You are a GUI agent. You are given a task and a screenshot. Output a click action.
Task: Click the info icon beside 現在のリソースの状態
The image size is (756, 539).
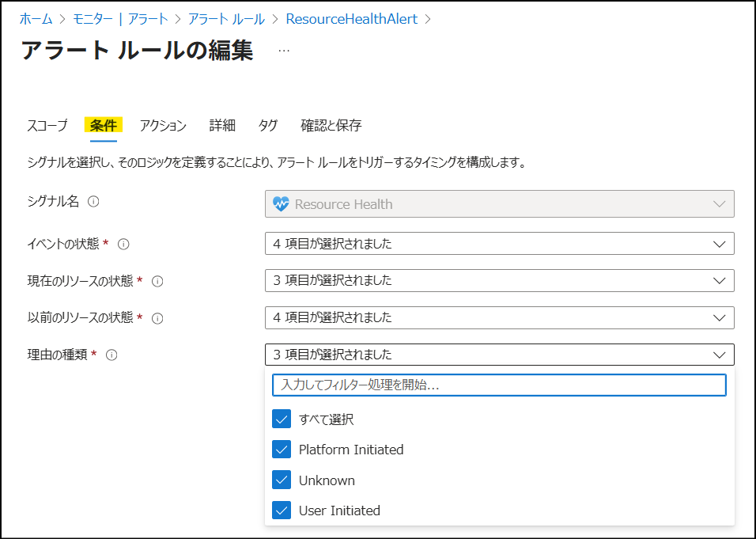(157, 281)
